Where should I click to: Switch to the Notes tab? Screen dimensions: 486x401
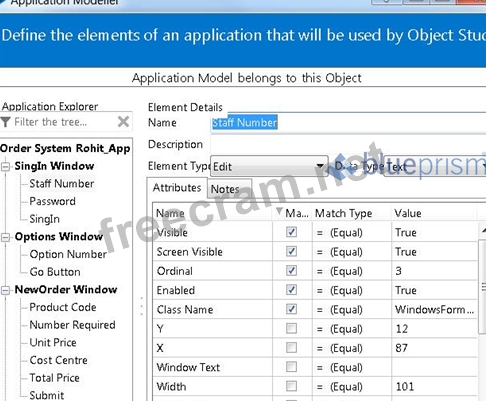225,189
